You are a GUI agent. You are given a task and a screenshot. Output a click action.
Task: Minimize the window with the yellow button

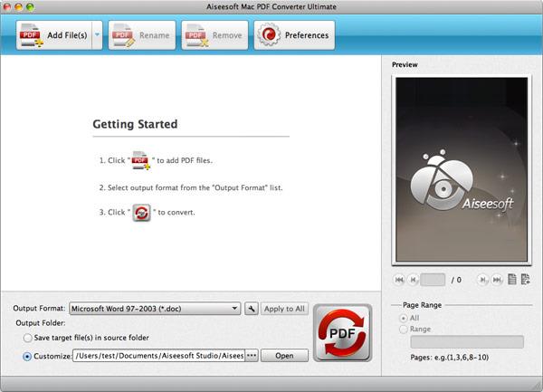coord(19,6)
